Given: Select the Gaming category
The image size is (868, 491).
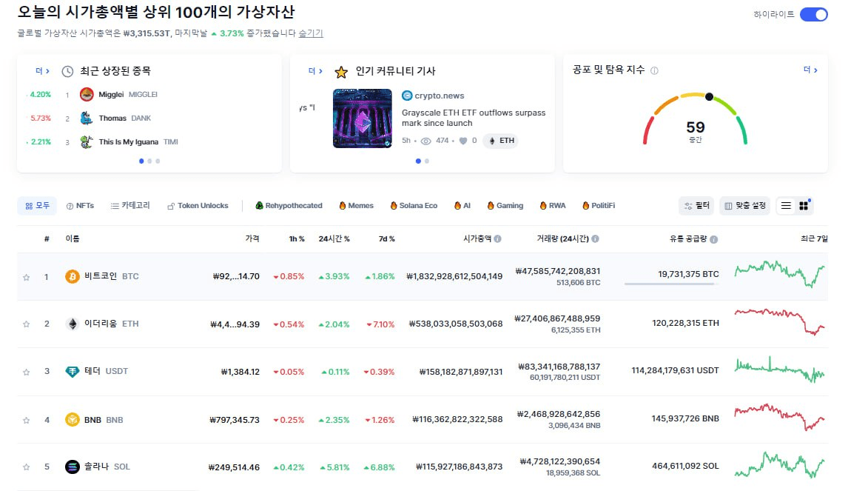Looking at the screenshot, I should click(x=505, y=206).
